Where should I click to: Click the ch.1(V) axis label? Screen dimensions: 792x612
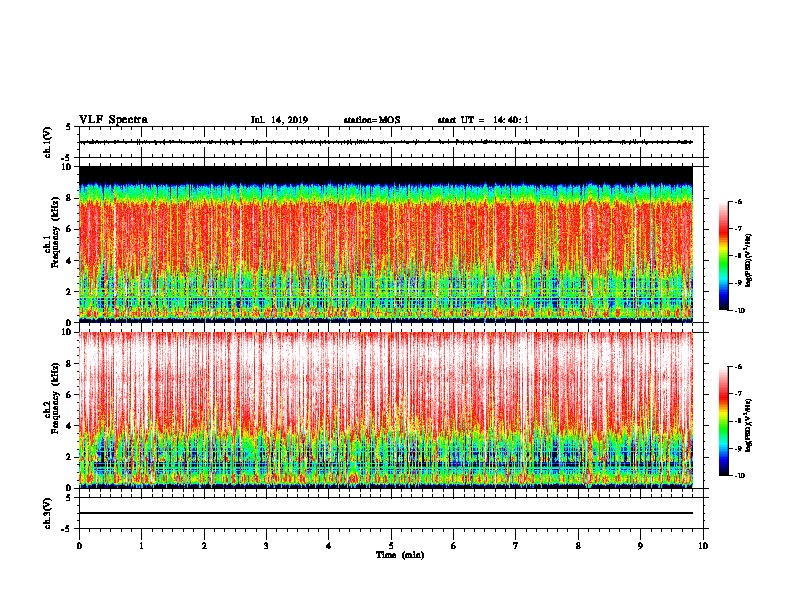(48, 142)
